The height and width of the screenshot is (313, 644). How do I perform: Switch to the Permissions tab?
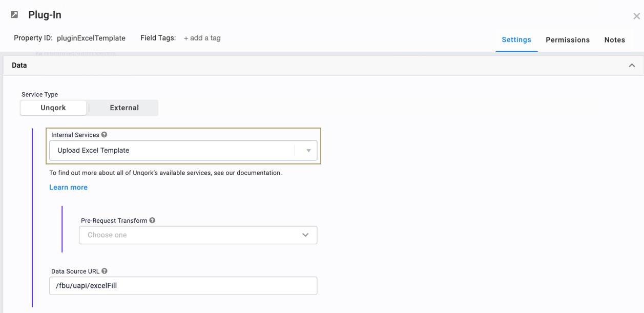[x=568, y=40]
